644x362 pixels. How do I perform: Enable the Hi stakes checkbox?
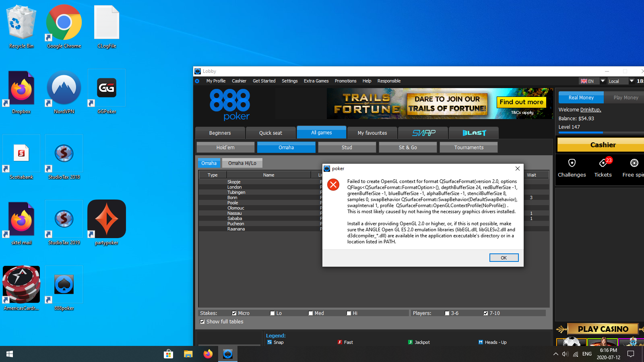[x=349, y=313]
